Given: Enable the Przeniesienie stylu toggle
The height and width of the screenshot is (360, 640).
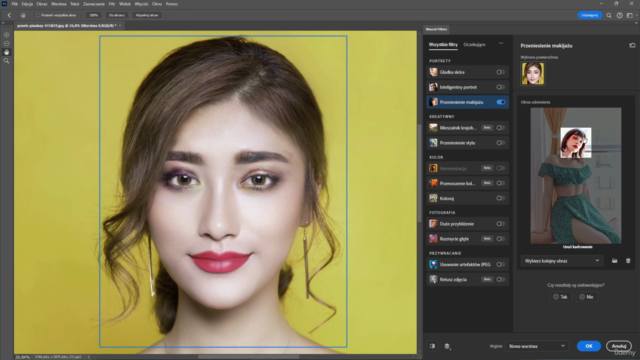Looking at the screenshot, I should click(x=500, y=143).
